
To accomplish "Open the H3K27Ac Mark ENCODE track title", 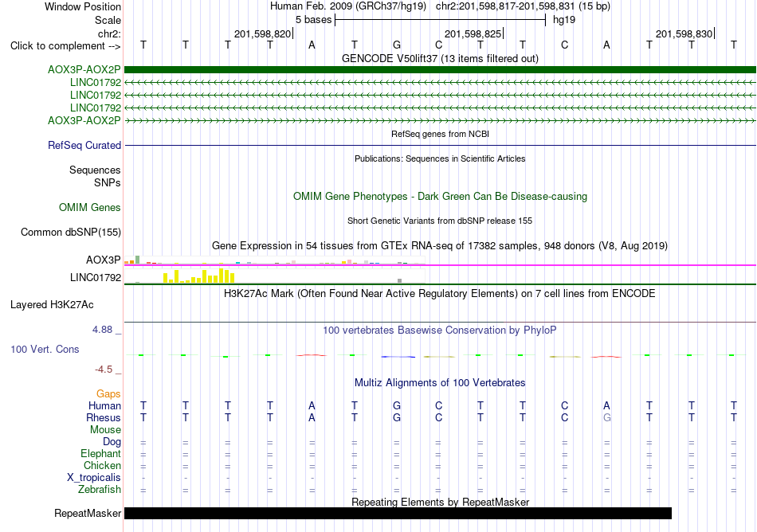I will click(440, 293).
